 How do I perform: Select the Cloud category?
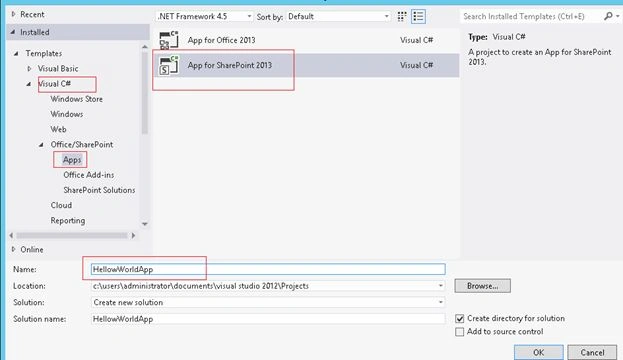click(x=61, y=205)
